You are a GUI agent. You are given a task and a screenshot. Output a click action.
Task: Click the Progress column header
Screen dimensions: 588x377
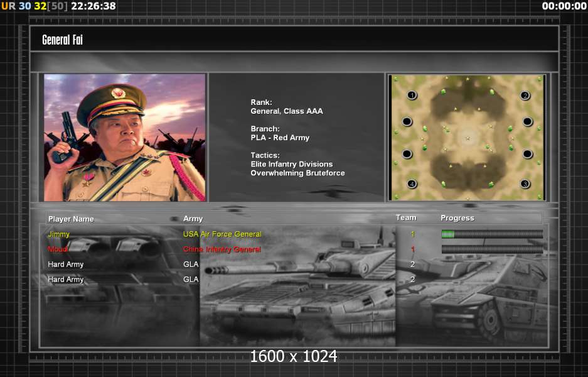tap(457, 218)
